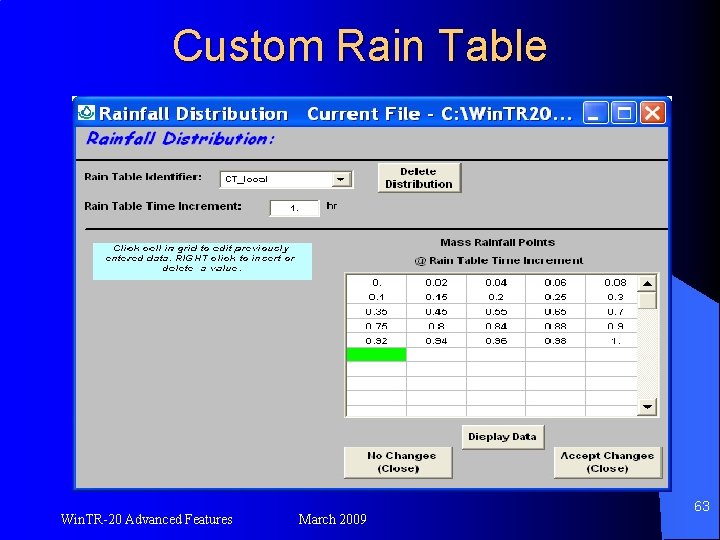Viewport: 720px width, 540px height.
Task: Select grid cell with value 0.2
Action: point(496,297)
